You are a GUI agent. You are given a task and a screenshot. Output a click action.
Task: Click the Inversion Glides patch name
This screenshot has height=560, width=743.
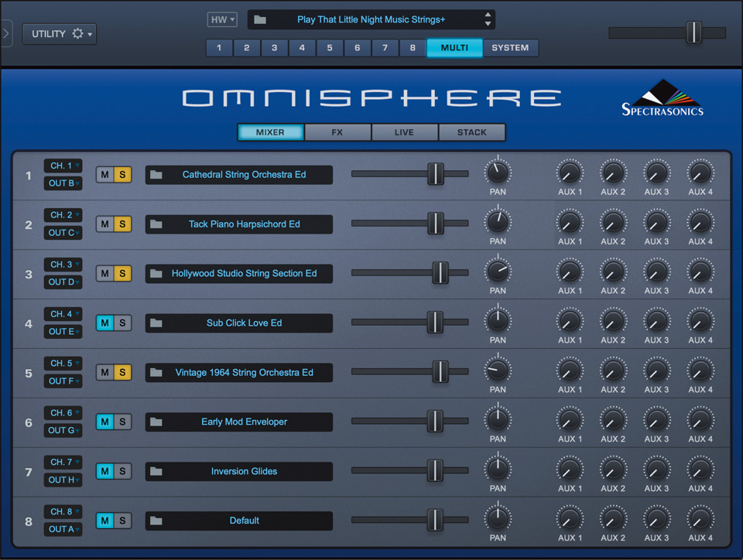(x=244, y=472)
